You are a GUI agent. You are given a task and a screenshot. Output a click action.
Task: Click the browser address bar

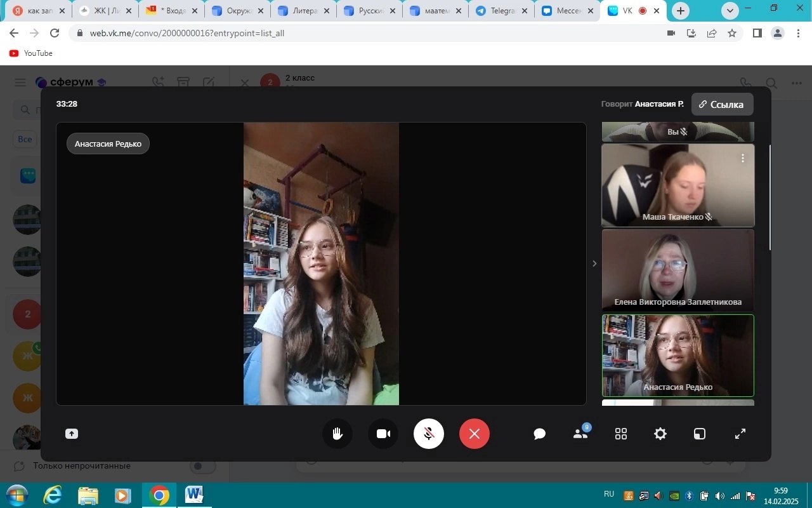click(368, 33)
